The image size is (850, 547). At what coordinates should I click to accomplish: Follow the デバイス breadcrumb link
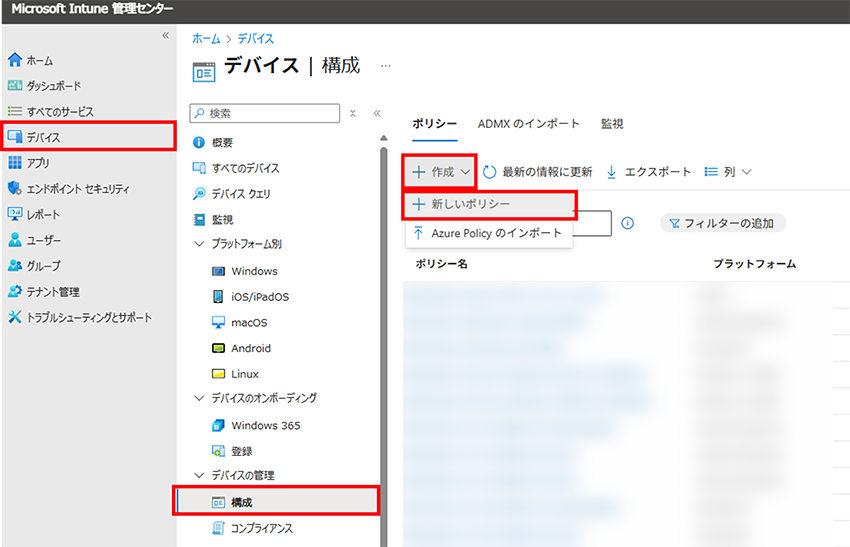click(x=256, y=38)
